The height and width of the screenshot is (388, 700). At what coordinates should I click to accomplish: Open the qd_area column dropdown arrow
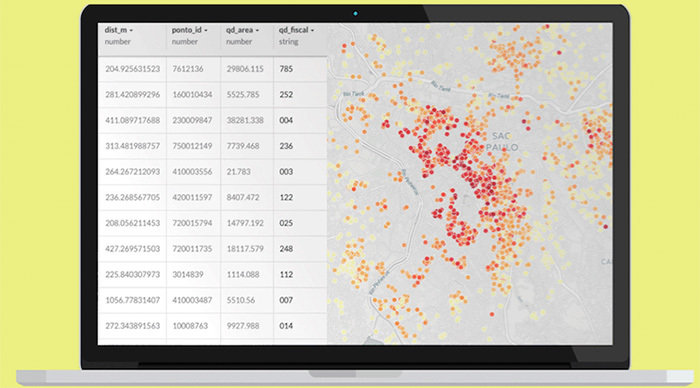257,31
